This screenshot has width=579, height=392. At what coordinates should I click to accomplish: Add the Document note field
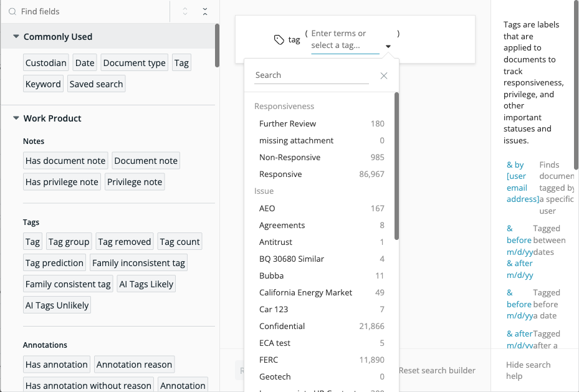pos(146,161)
